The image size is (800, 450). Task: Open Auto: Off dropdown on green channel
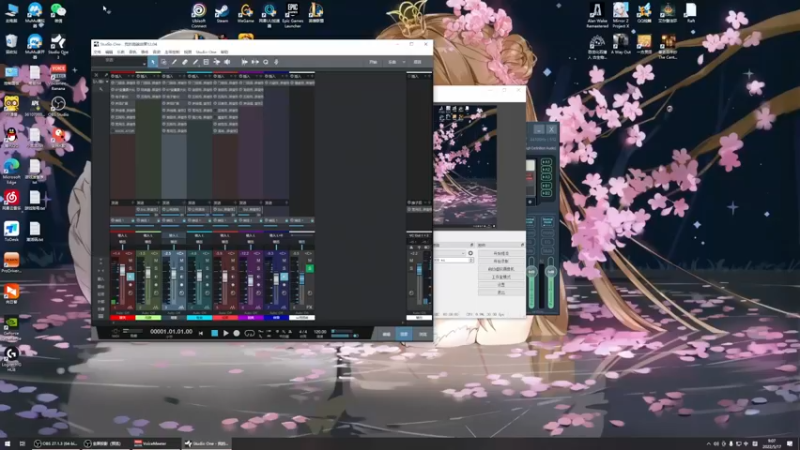point(148,313)
